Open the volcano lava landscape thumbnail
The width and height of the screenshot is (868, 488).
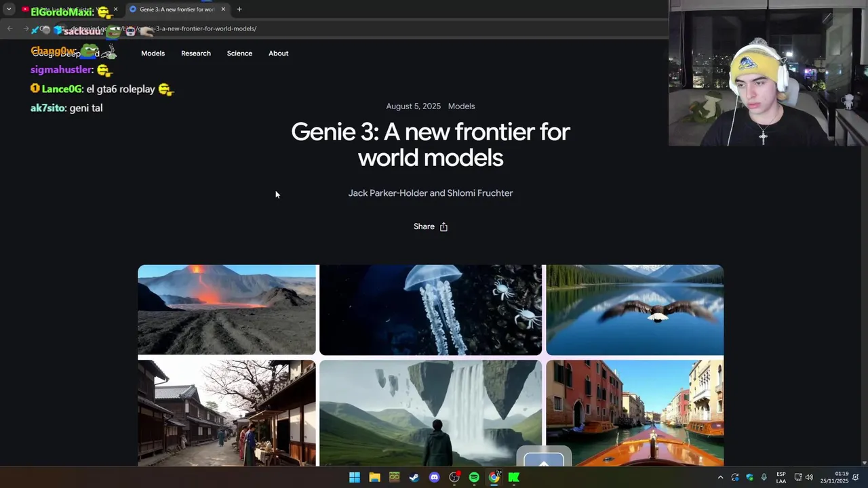(x=226, y=310)
